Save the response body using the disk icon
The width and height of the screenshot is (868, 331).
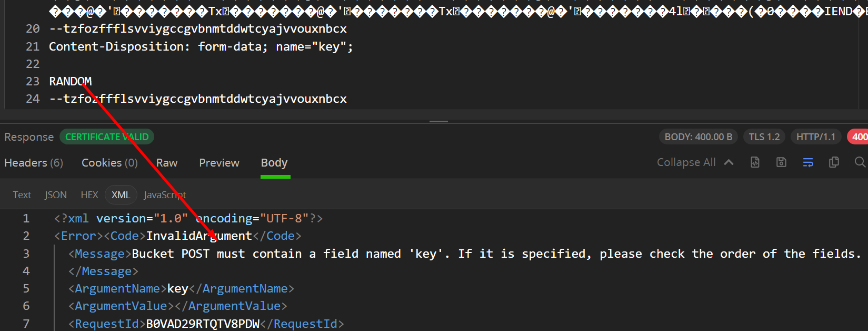pos(781,162)
